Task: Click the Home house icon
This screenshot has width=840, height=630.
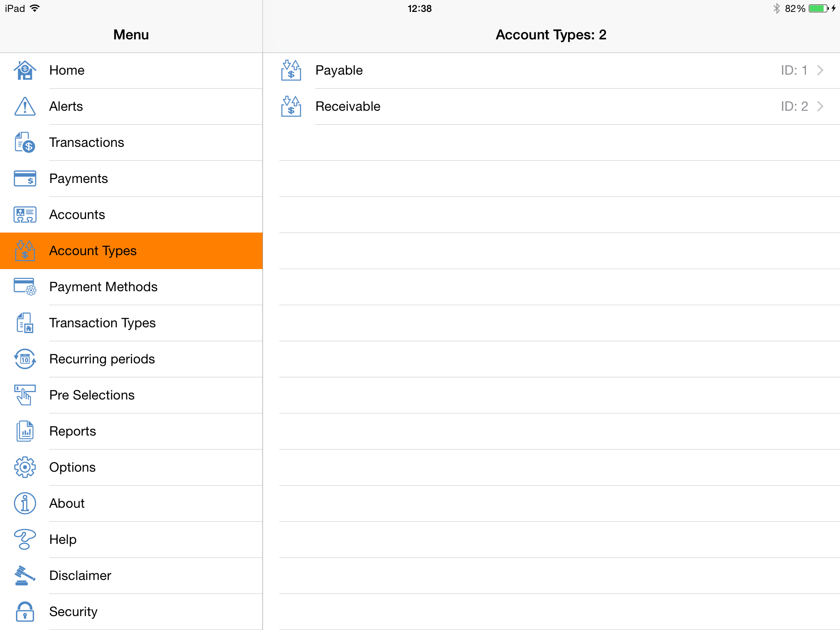Action: 25,71
